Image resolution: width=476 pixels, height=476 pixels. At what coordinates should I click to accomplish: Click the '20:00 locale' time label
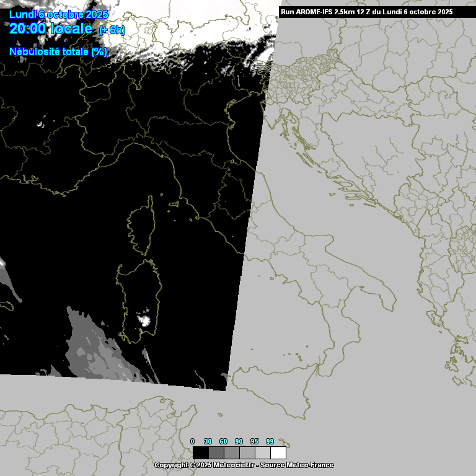click(x=51, y=29)
